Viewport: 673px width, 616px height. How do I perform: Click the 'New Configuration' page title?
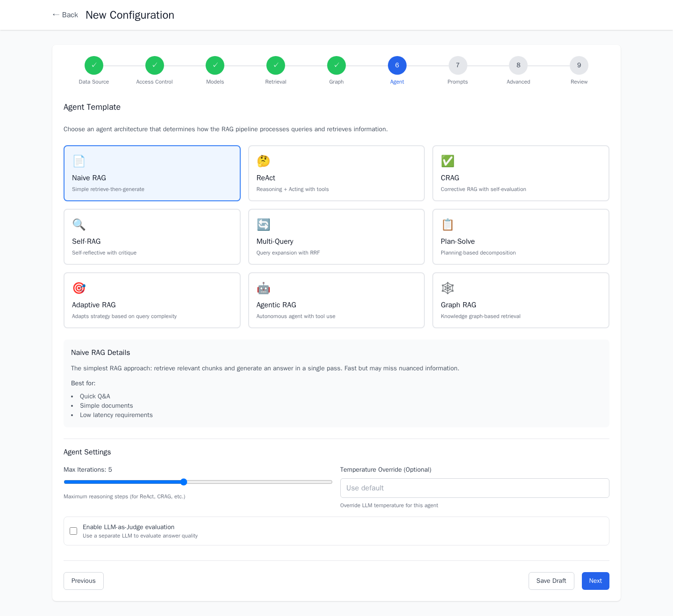click(x=130, y=15)
